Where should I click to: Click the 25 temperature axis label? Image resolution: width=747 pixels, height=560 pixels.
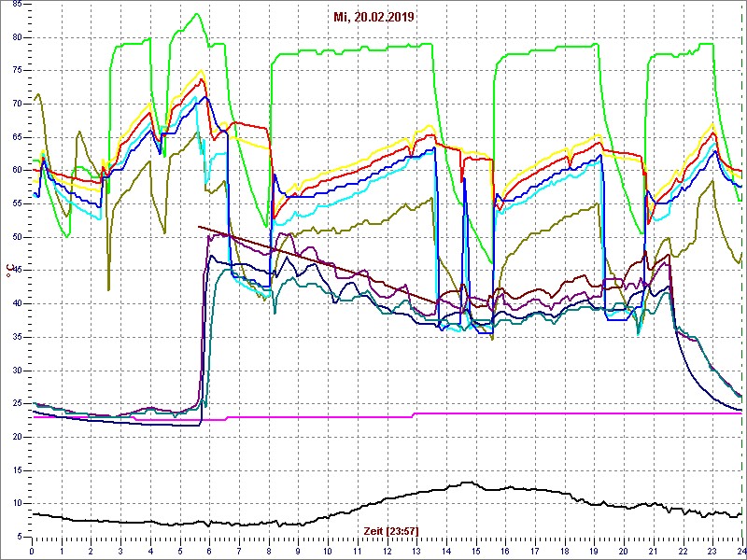click(x=17, y=404)
